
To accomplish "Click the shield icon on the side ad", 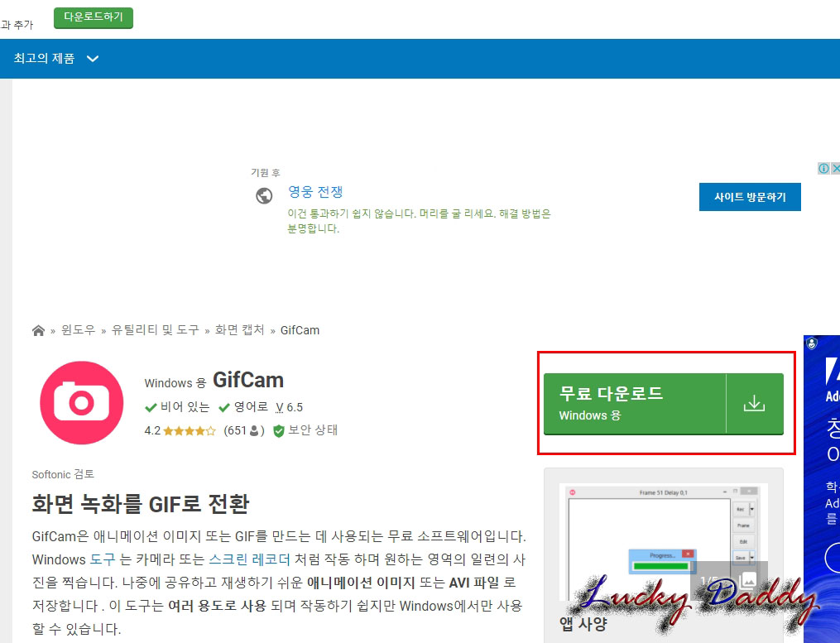I will click(812, 343).
